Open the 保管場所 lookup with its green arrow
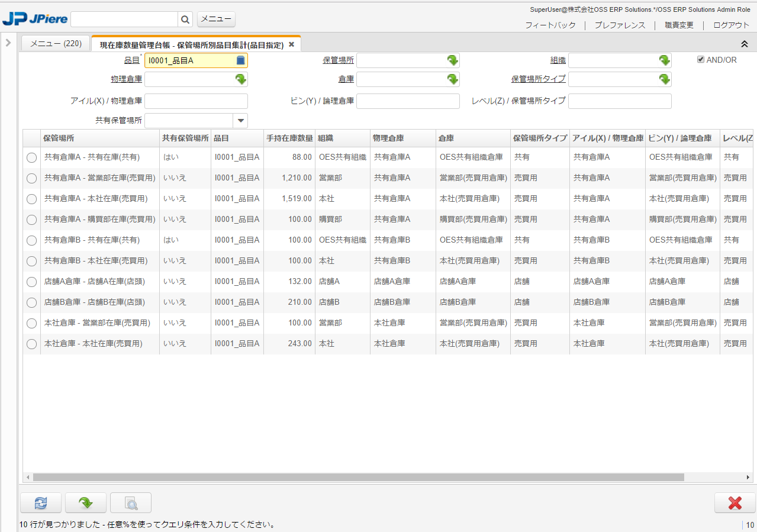The height and width of the screenshot is (532, 757). [x=452, y=60]
